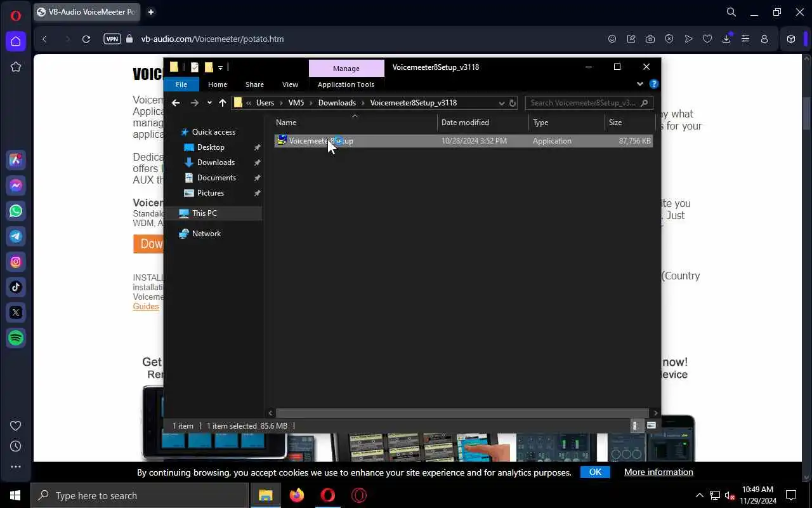This screenshot has width=812, height=508.
Task: Open Opera bookmarks star in sidebar
Action: (16, 67)
